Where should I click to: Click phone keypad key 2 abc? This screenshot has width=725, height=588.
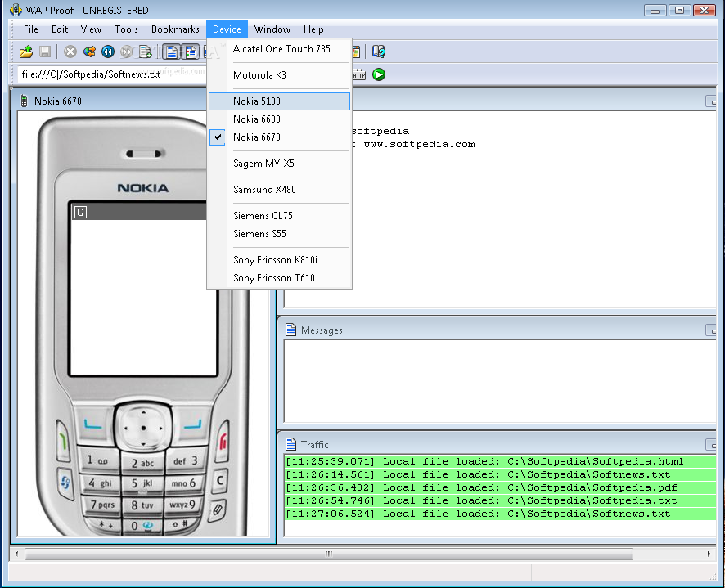(x=142, y=463)
